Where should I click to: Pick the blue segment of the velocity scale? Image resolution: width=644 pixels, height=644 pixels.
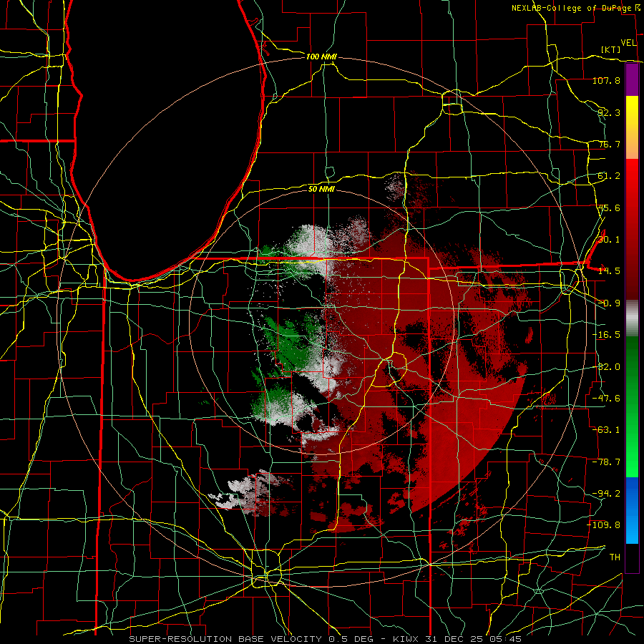632,510
